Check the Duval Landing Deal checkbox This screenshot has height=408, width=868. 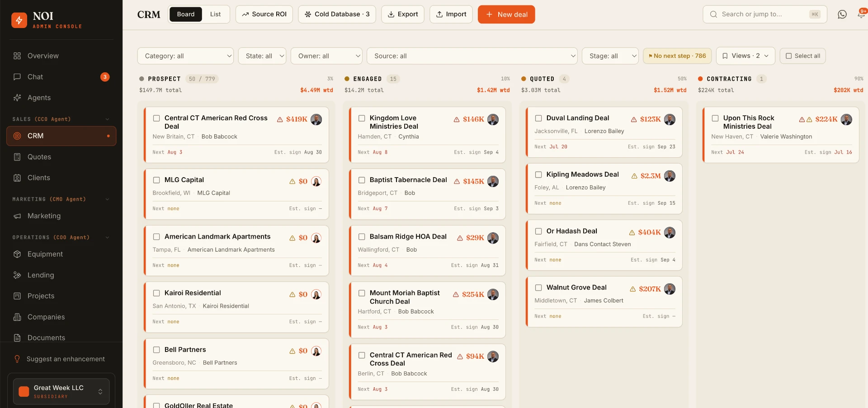coord(538,118)
